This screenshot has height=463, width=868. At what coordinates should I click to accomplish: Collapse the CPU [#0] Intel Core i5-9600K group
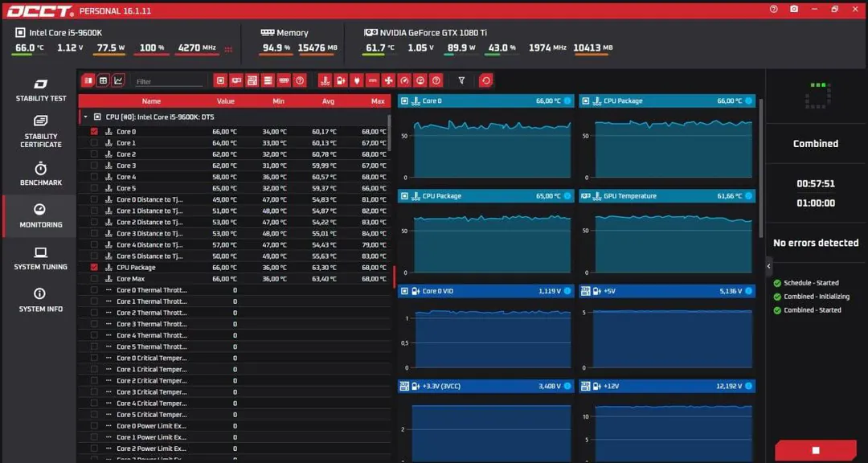click(x=85, y=117)
